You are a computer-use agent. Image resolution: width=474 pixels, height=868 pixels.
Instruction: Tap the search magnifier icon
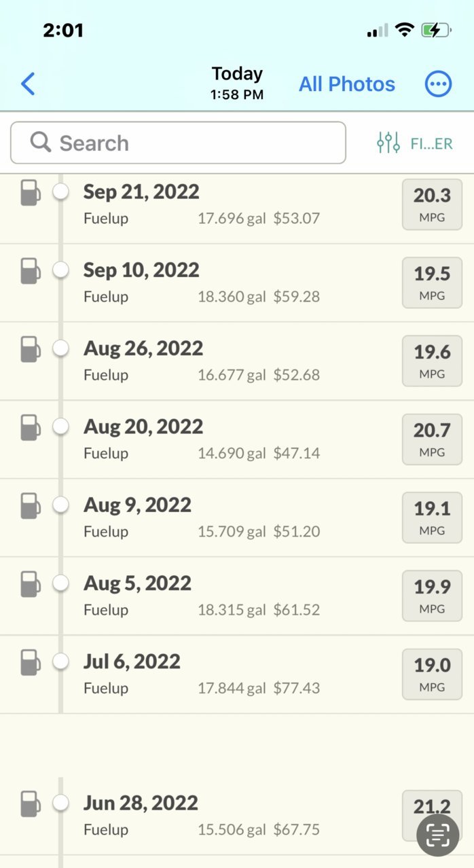[41, 143]
